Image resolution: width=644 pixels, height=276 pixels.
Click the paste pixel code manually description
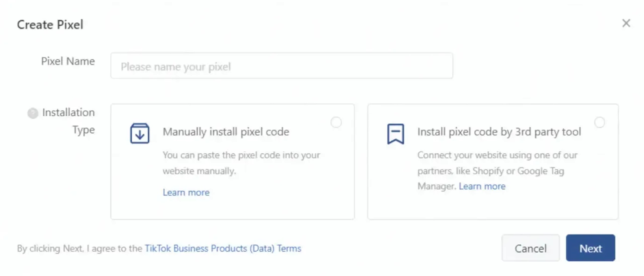click(241, 163)
